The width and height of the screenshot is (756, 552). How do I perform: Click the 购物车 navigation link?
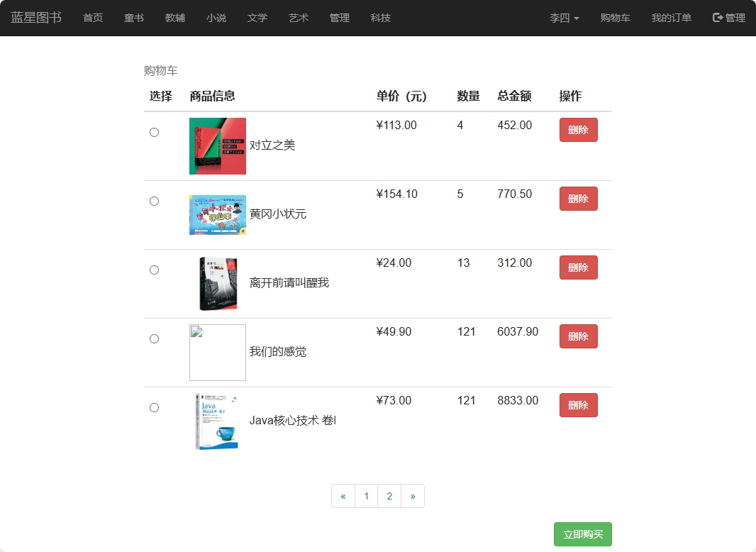click(x=615, y=18)
